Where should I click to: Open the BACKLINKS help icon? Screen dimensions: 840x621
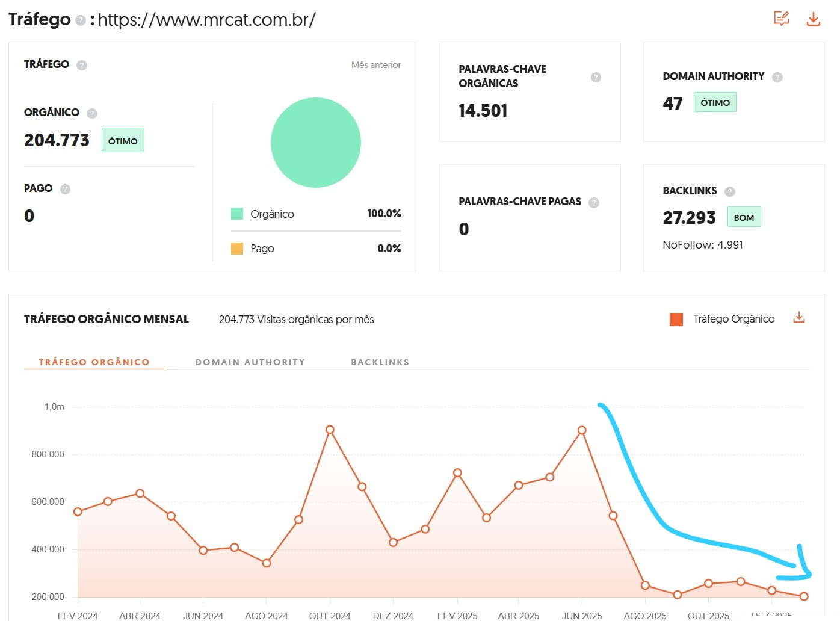[730, 191]
